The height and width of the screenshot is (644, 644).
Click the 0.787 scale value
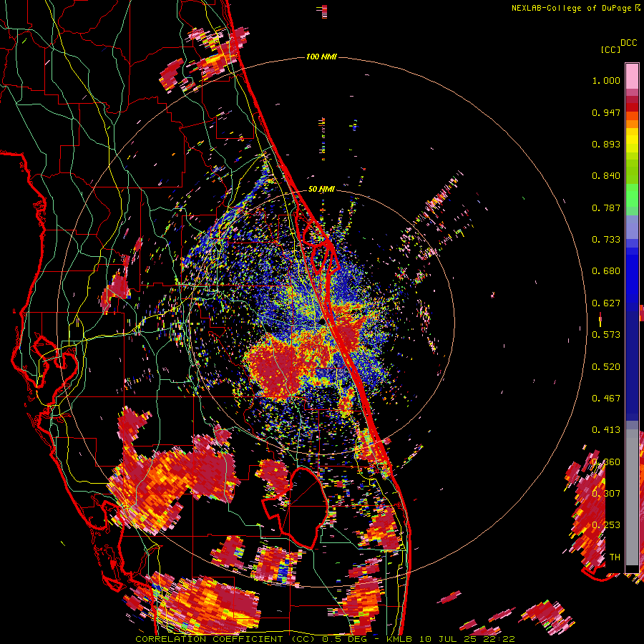[606, 208]
